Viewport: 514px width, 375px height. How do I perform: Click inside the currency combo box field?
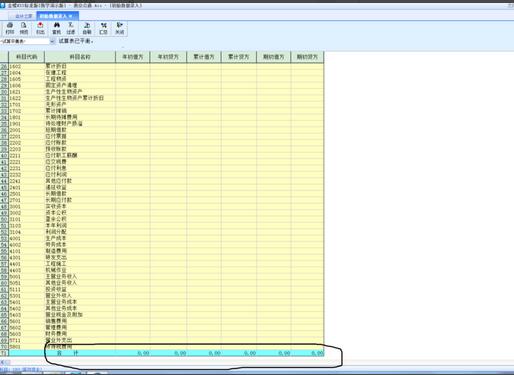coord(25,41)
